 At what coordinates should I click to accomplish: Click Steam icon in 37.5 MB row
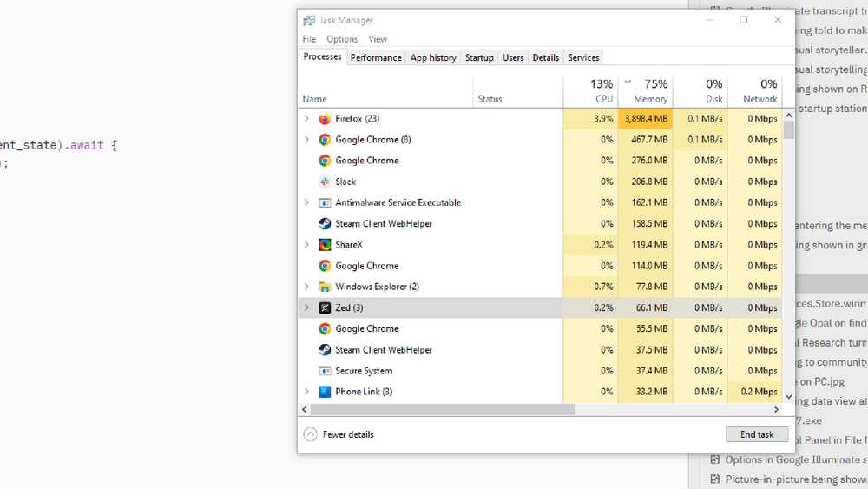[325, 350]
